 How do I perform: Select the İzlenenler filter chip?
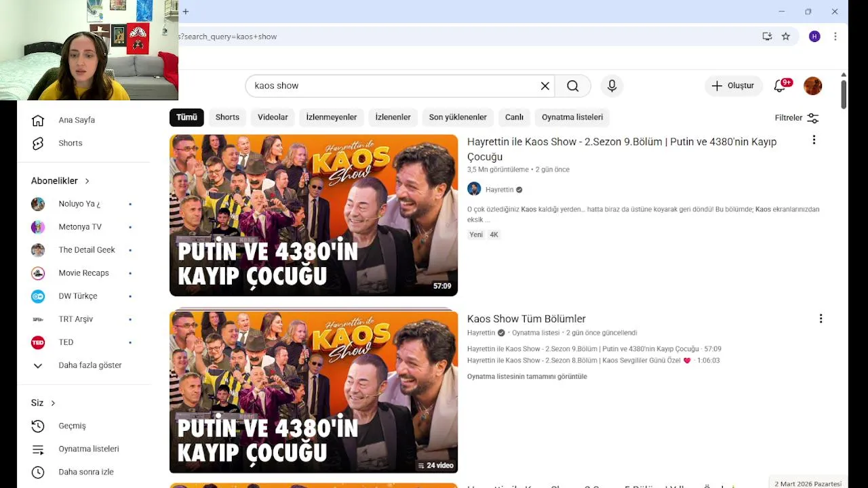tap(393, 117)
